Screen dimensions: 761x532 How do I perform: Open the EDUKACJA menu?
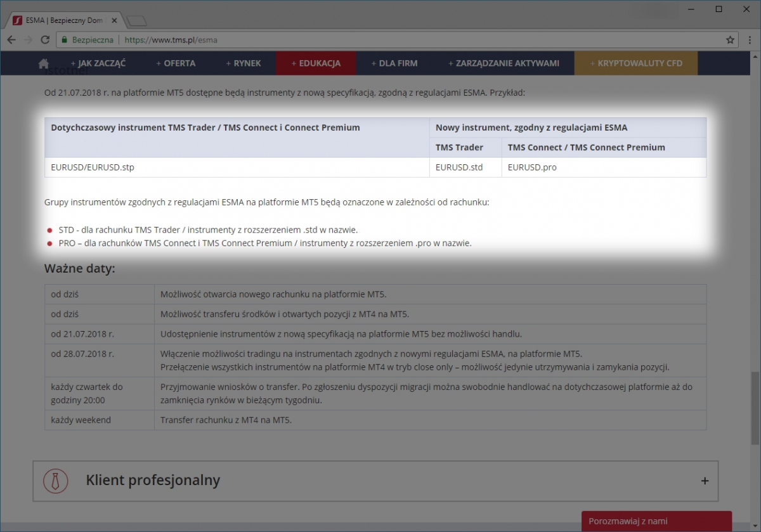(316, 63)
